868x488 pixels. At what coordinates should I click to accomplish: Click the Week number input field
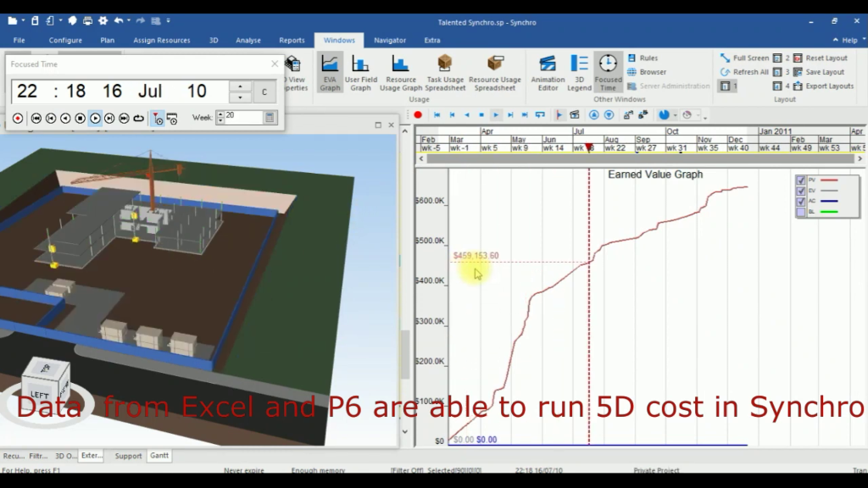point(243,117)
